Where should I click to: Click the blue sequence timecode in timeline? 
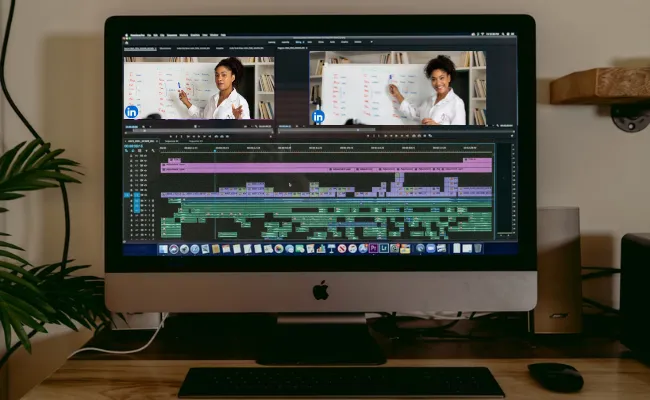point(133,146)
